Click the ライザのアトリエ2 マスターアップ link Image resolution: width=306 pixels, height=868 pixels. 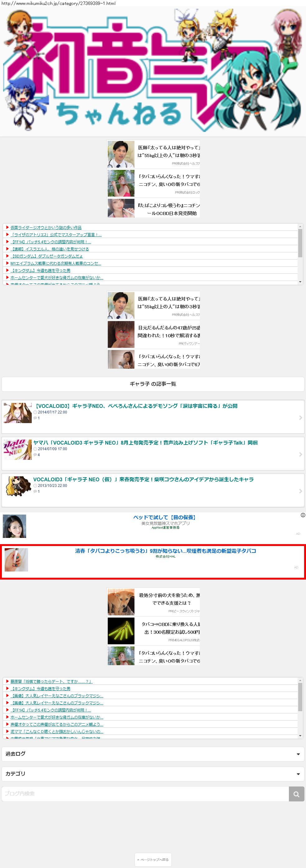(x=56, y=235)
